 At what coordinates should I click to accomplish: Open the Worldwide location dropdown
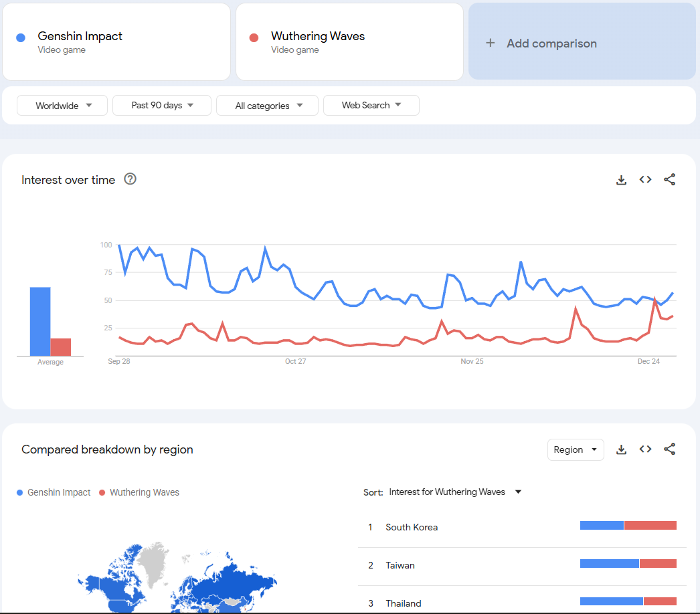62,105
